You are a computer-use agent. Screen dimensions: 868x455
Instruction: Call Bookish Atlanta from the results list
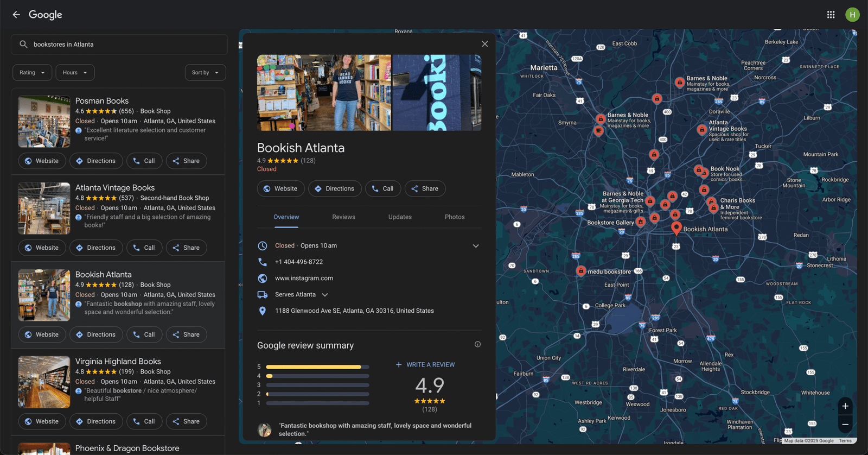pos(144,334)
